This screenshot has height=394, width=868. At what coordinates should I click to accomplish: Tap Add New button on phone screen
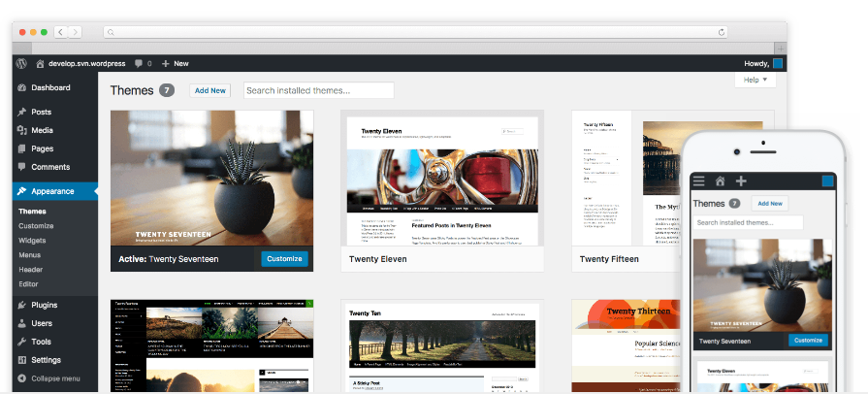point(770,204)
